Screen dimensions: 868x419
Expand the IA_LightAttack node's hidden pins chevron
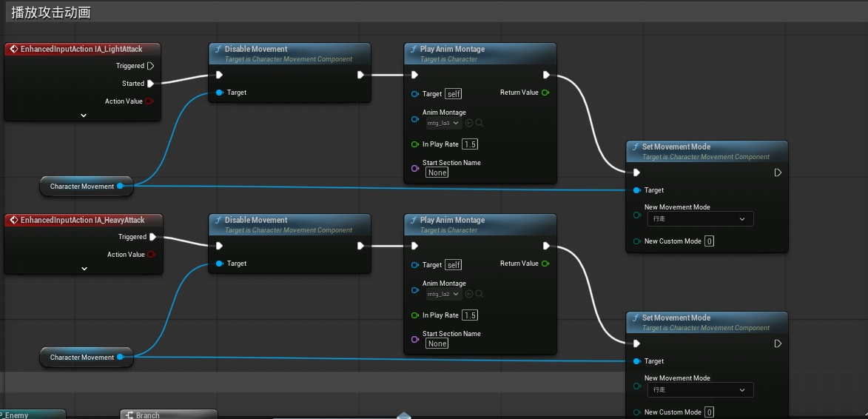click(83, 115)
